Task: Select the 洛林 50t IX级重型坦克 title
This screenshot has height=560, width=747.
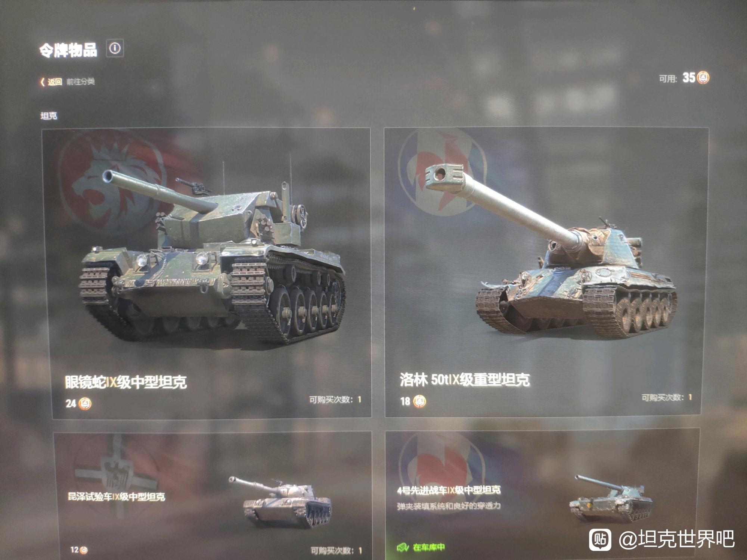Action: point(465,379)
